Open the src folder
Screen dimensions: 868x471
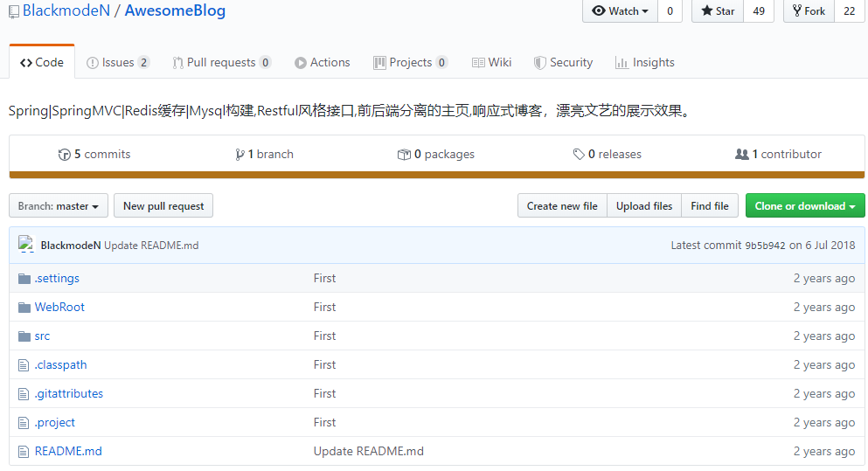coord(42,336)
